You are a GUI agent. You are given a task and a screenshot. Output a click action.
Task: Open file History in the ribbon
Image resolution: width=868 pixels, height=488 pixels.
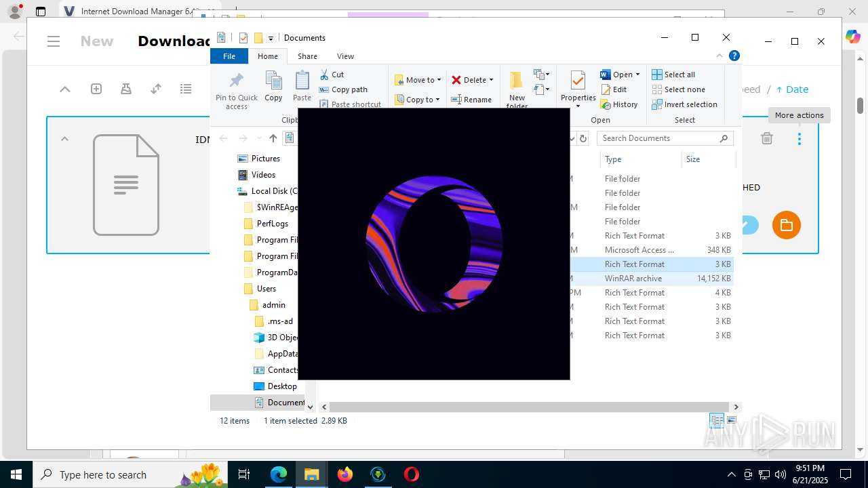click(x=619, y=104)
